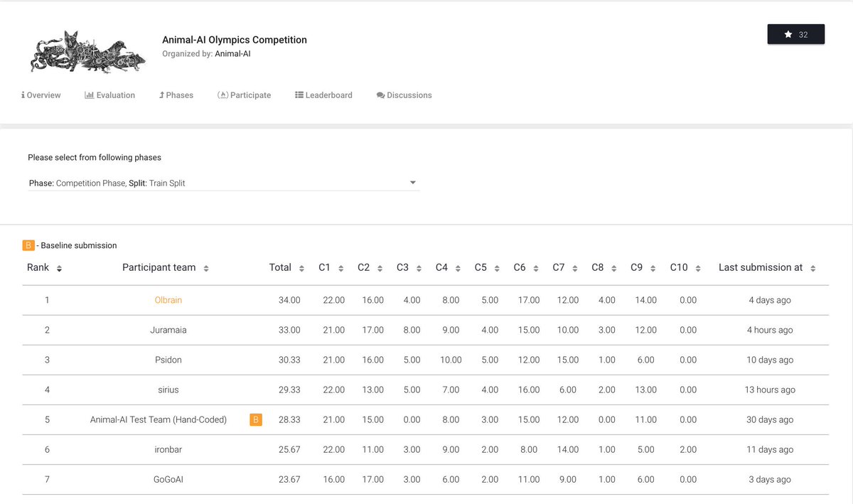The height and width of the screenshot is (504, 853).
Task: Open the Olbrain team link
Action: click(168, 301)
